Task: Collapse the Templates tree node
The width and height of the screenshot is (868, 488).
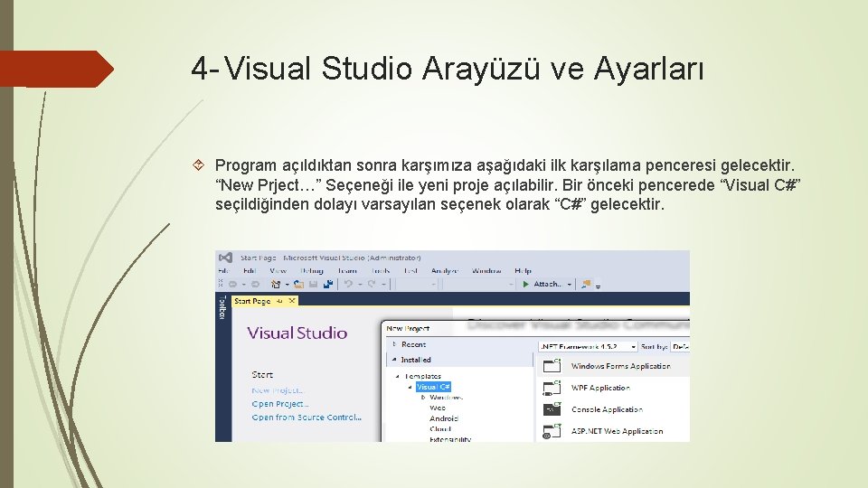Action: click(x=398, y=376)
